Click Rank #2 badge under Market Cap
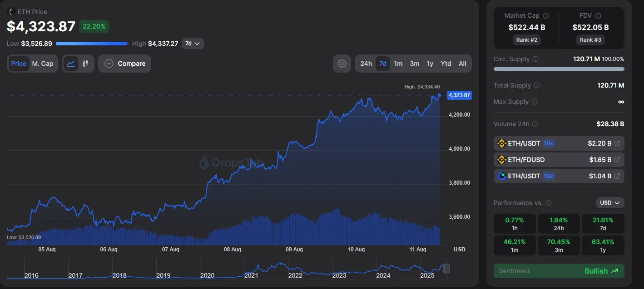The width and height of the screenshot is (644, 289). (x=527, y=40)
